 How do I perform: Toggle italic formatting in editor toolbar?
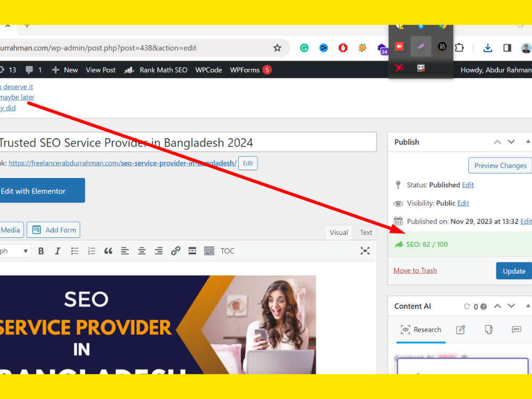coord(57,251)
